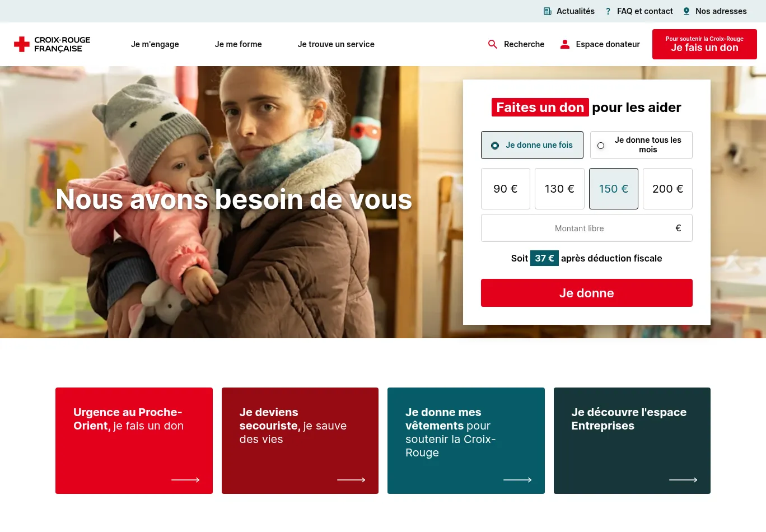Click the Nos adresses location pin icon
The height and width of the screenshot is (532, 766).
click(x=686, y=11)
